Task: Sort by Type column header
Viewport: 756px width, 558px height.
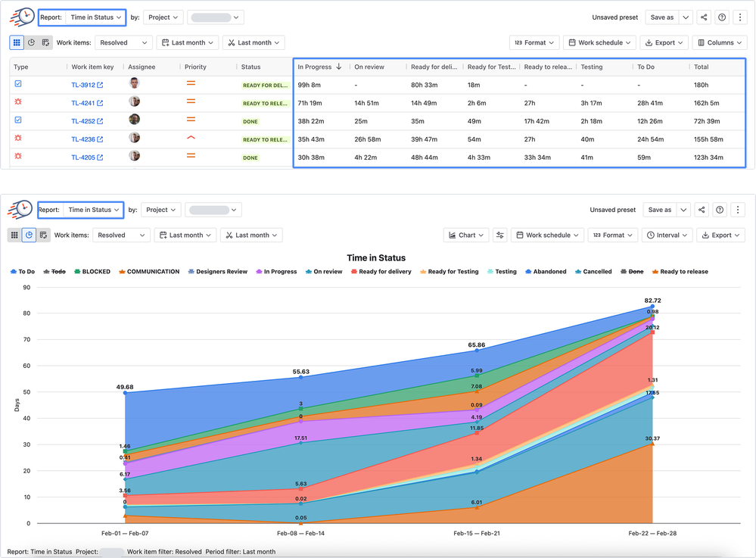Action: (x=20, y=67)
